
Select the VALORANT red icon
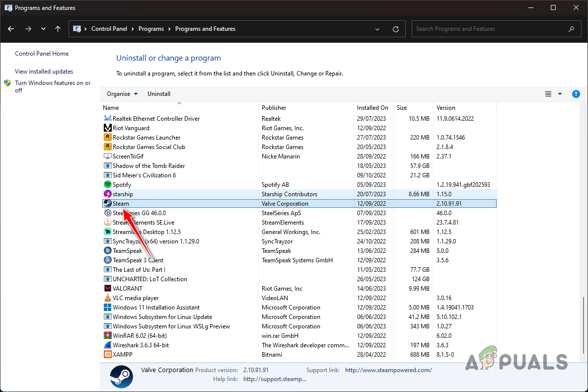[x=108, y=289]
